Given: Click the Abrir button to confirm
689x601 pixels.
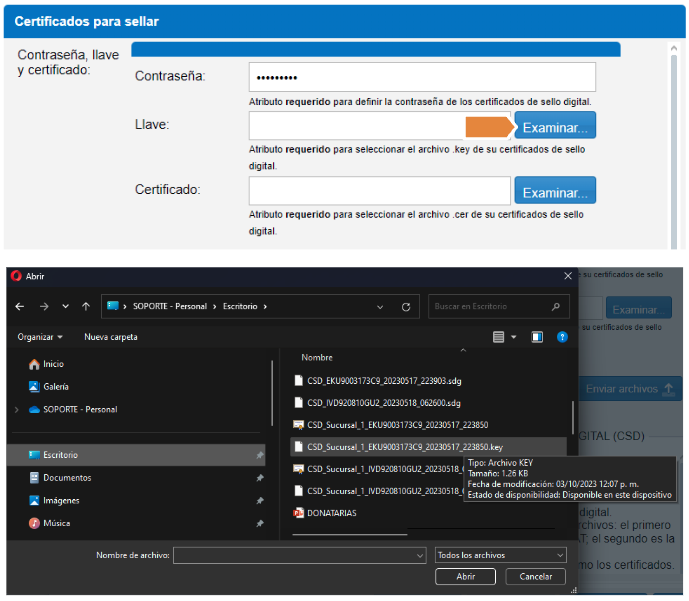Looking at the screenshot, I should point(465,577).
